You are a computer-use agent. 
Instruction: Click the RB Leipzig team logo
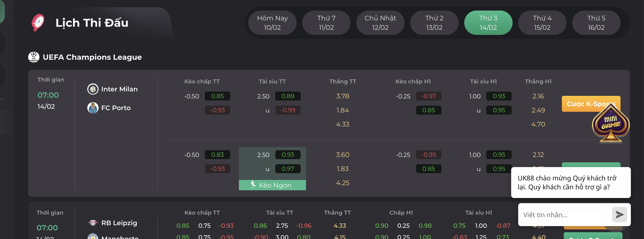coord(93,223)
